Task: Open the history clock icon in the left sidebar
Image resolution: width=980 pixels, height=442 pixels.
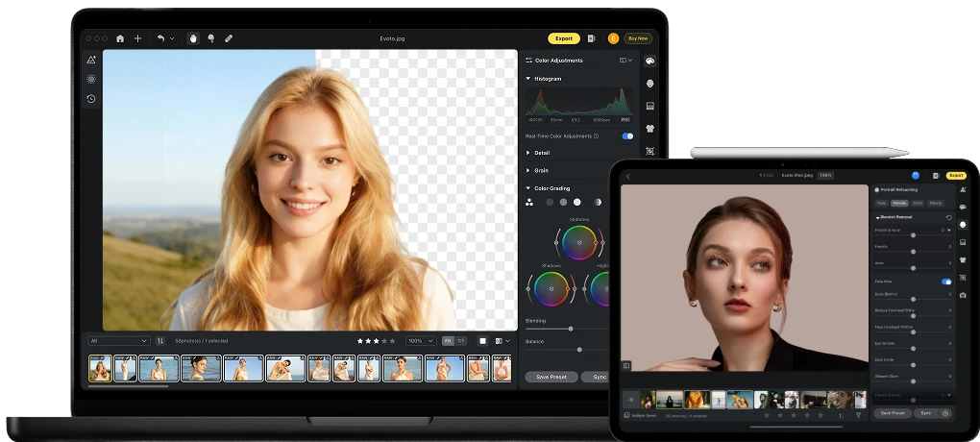Action: click(x=91, y=99)
